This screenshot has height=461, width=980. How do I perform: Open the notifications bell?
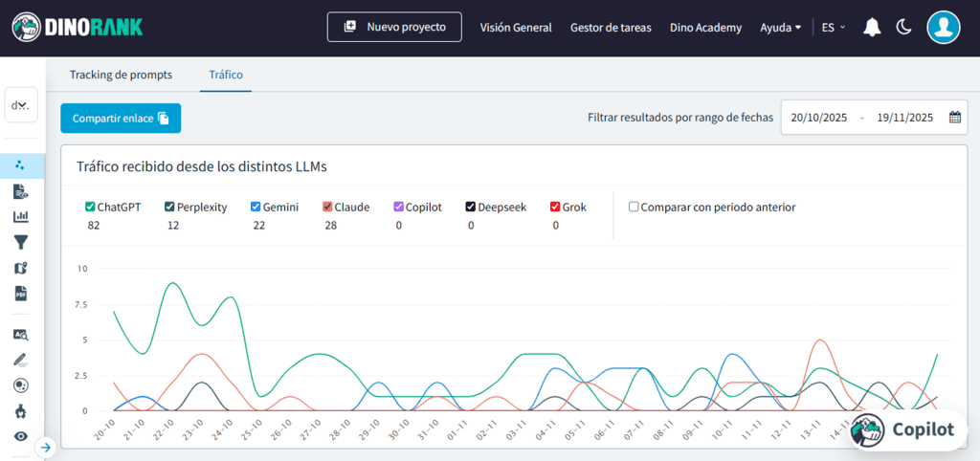click(x=872, y=28)
